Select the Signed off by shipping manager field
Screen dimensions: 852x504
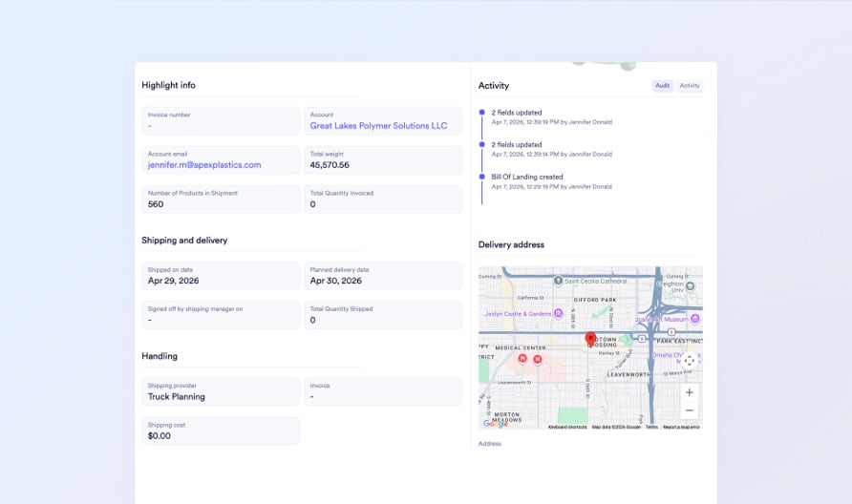click(221, 315)
